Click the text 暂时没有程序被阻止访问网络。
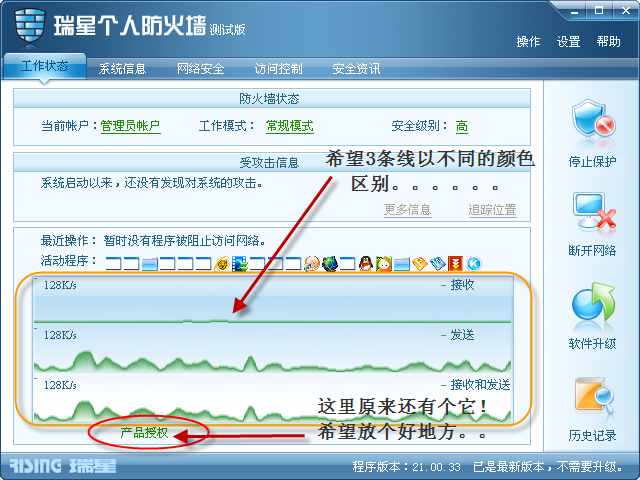The image size is (640, 480). click(x=184, y=241)
